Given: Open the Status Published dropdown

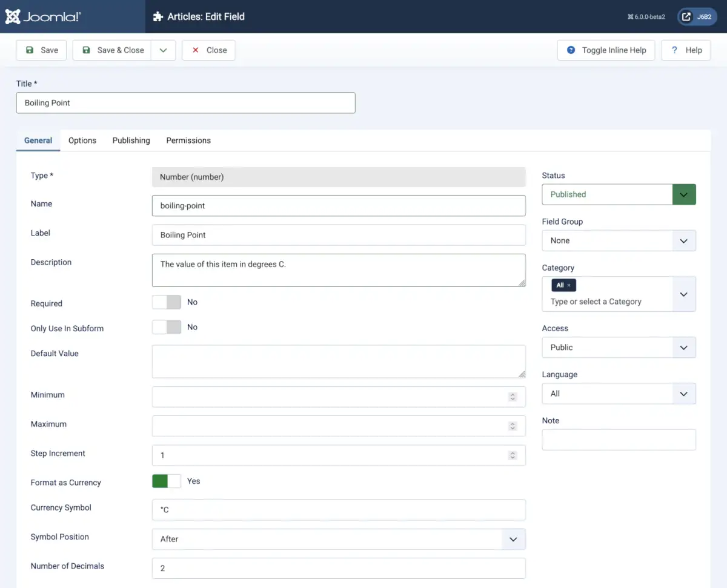Looking at the screenshot, I should (619, 194).
